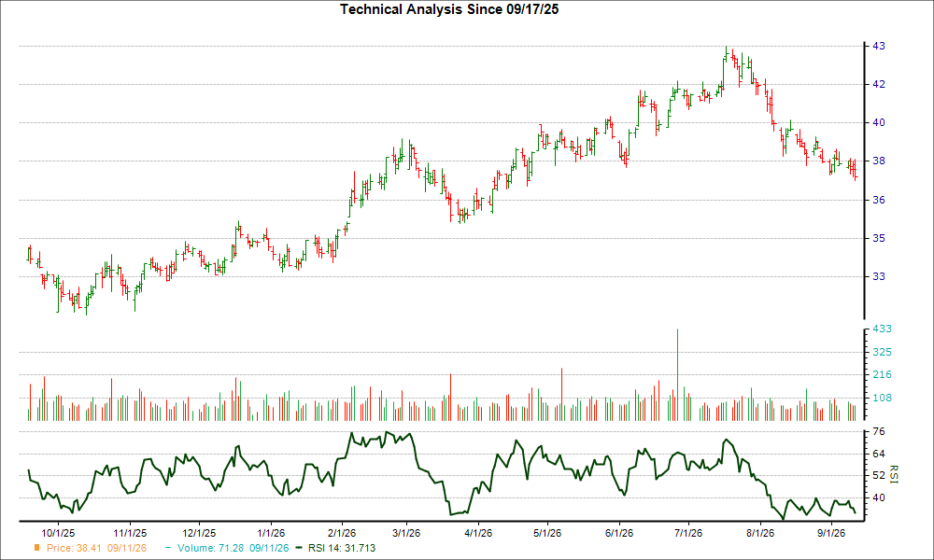Click the RSI axis label 52
This screenshot has width=934, height=560.
(x=879, y=475)
